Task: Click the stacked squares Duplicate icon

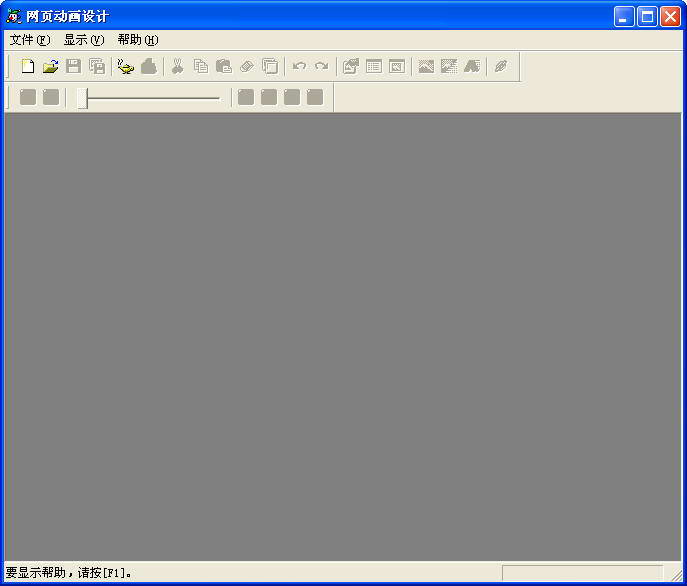Action: coord(270,67)
